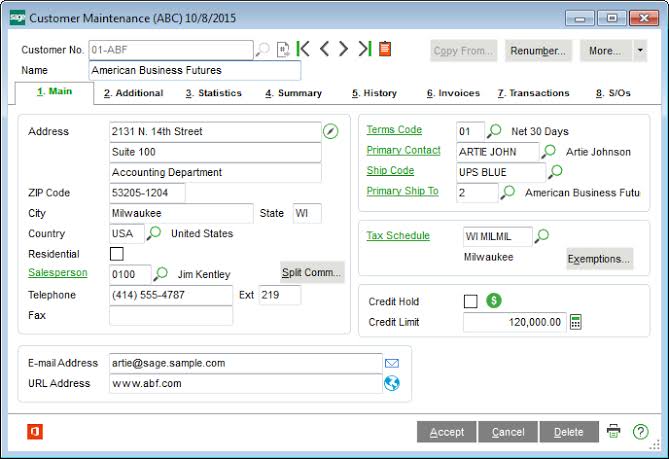
Task: Open the Invoices tab
Action: 453,93
